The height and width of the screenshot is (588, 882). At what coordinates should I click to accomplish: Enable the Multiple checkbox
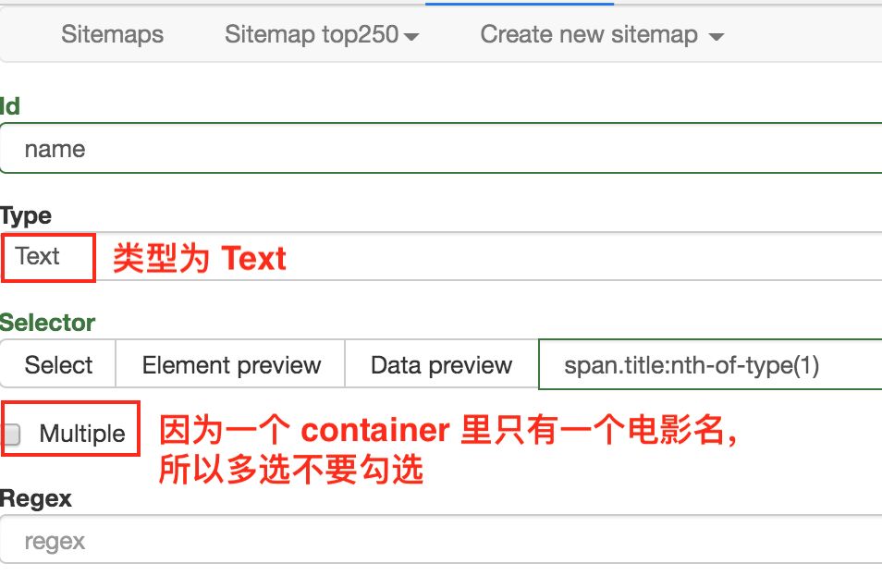pos(11,434)
